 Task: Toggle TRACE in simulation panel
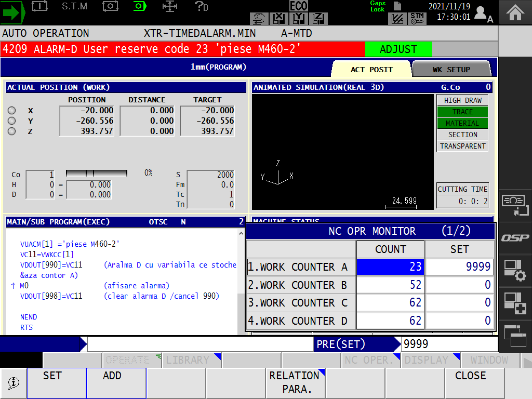[x=462, y=111]
